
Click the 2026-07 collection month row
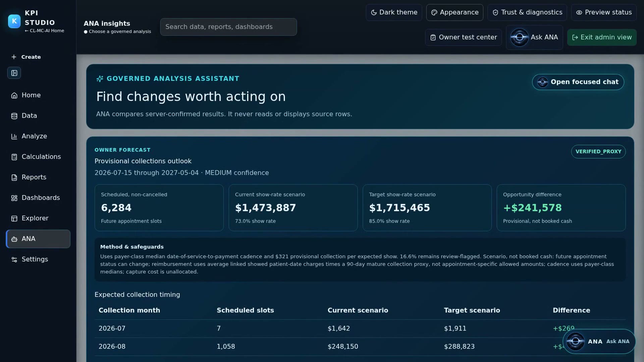click(360, 328)
